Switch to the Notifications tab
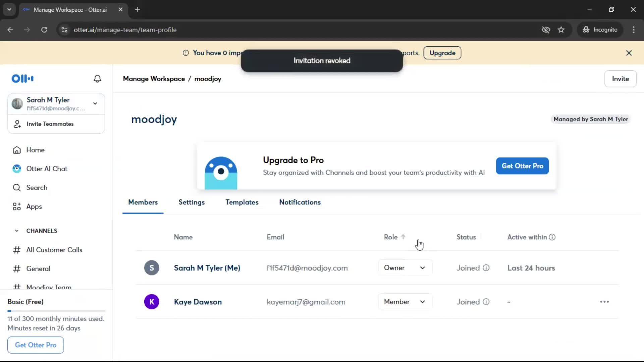This screenshot has height=362, width=644. (x=300, y=202)
